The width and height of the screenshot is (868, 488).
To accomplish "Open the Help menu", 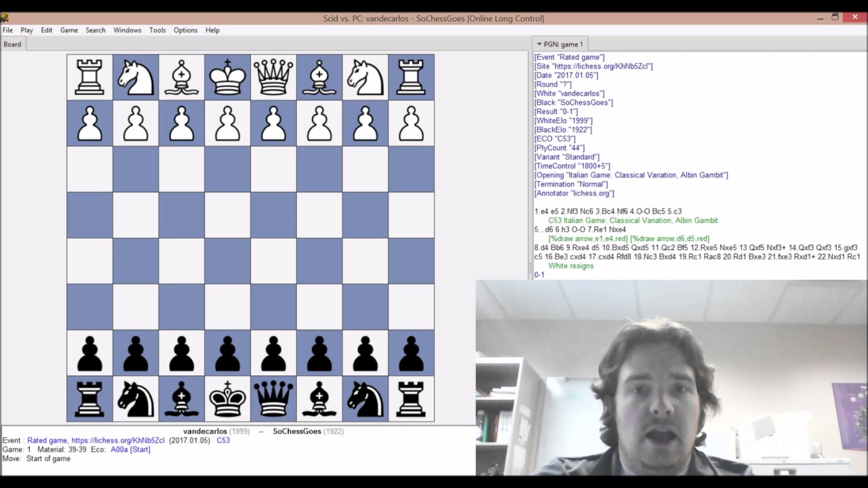I will tap(212, 30).
